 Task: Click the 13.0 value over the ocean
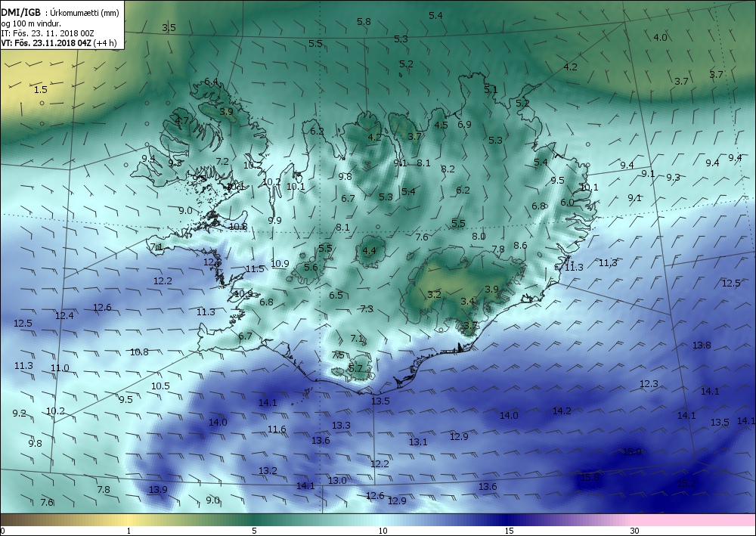[337, 481]
